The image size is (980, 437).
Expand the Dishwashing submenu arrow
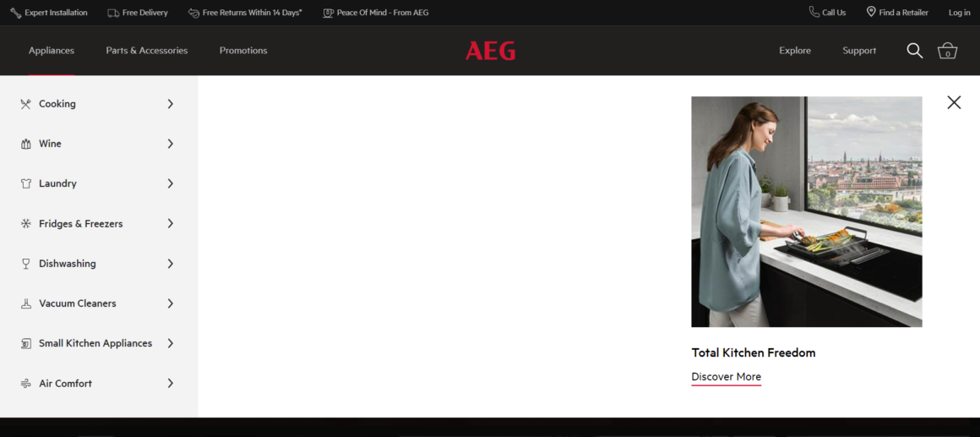tap(170, 264)
